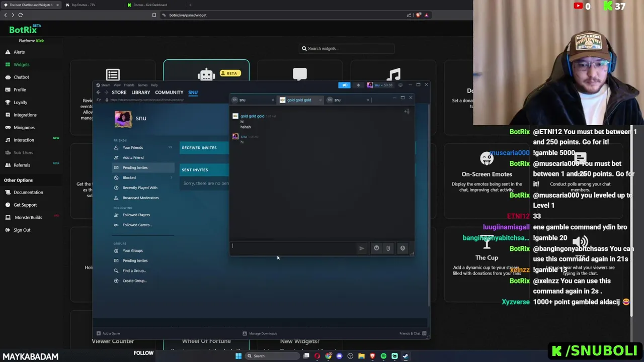Click the Search widgets field
The image size is (644, 362).
[x=347, y=48]
